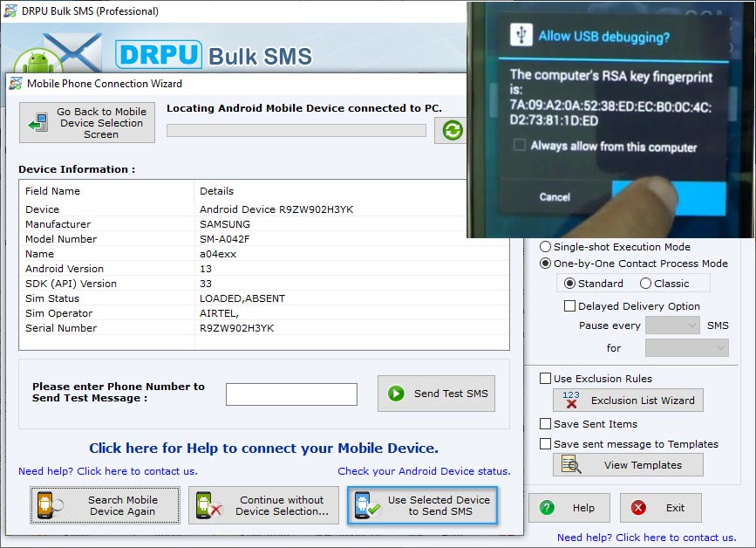Click Check your Android Device status link
756x548 pixels.
(424, 471)
